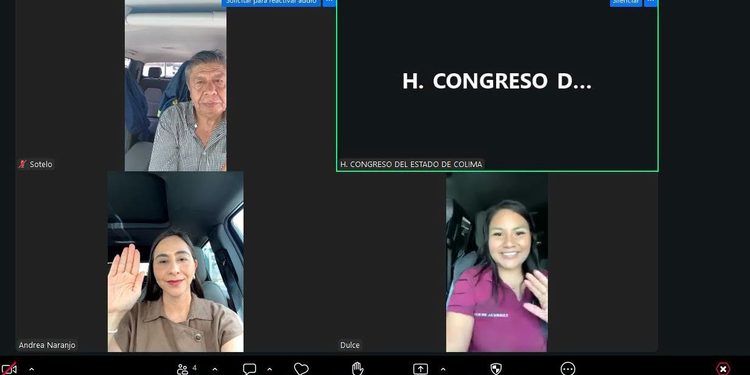Click 'Solicitar para reactivar audio' on Sotelo's tile
The height and width of the screenshot is (375, 750).
pyautogui.click(x=271, y=2)
